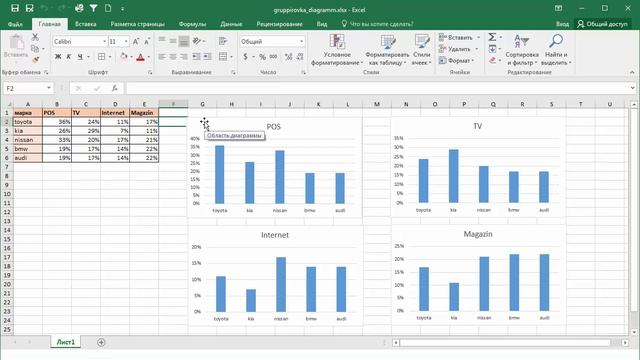
Task: Toggle align text left
Action: click(x=162, y=56)
